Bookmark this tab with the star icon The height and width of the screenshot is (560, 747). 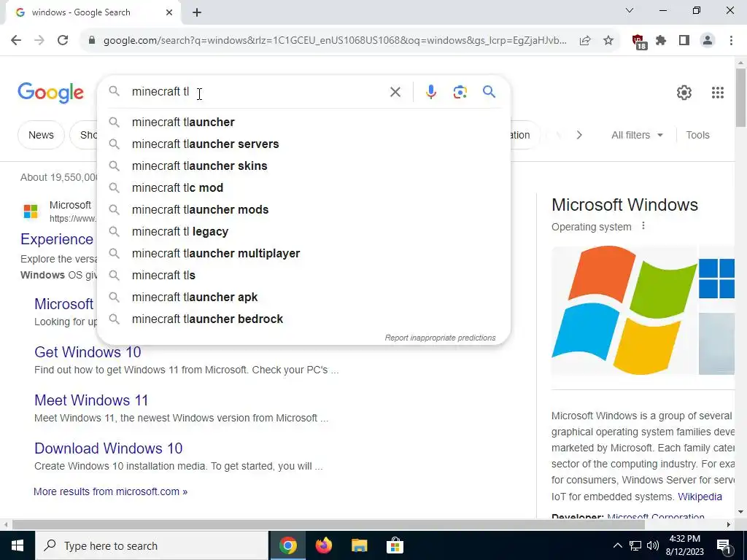click(x=608, y=41)
